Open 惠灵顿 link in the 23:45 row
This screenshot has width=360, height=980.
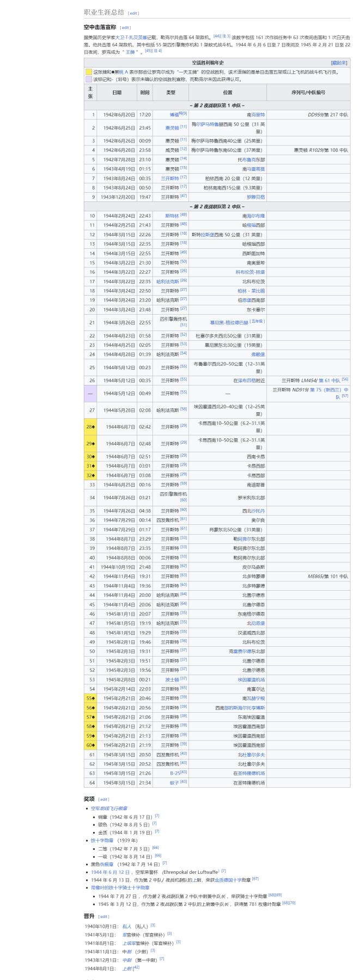click(172, 127)
